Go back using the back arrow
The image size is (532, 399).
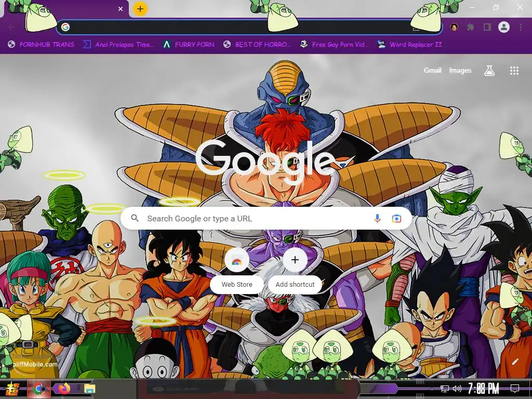[11, 27]
